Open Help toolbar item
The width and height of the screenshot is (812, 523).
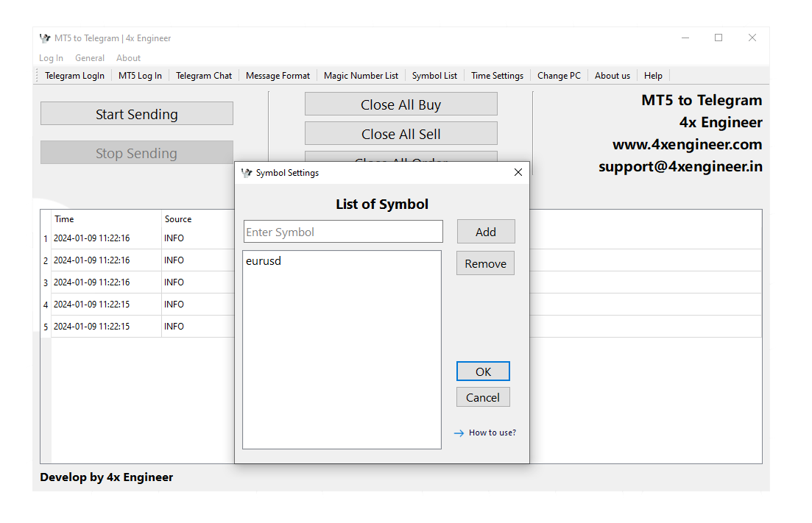653,76
